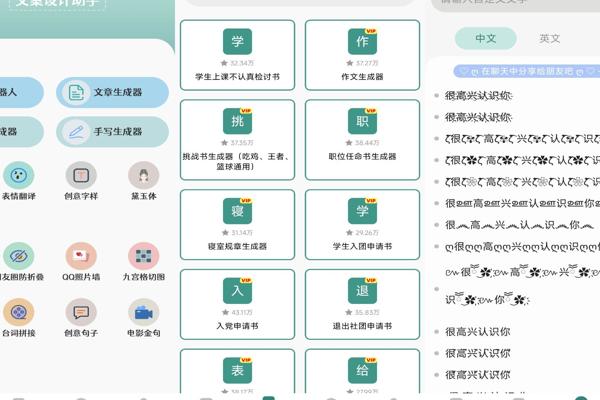Tap the 创意句子 icon
The image size is (600, 400).
(81, 312)
